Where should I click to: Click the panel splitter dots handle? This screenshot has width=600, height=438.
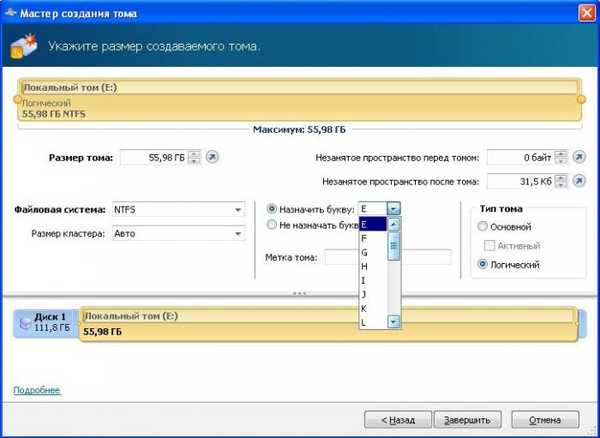pyautogui.click(x=299, y=293)
